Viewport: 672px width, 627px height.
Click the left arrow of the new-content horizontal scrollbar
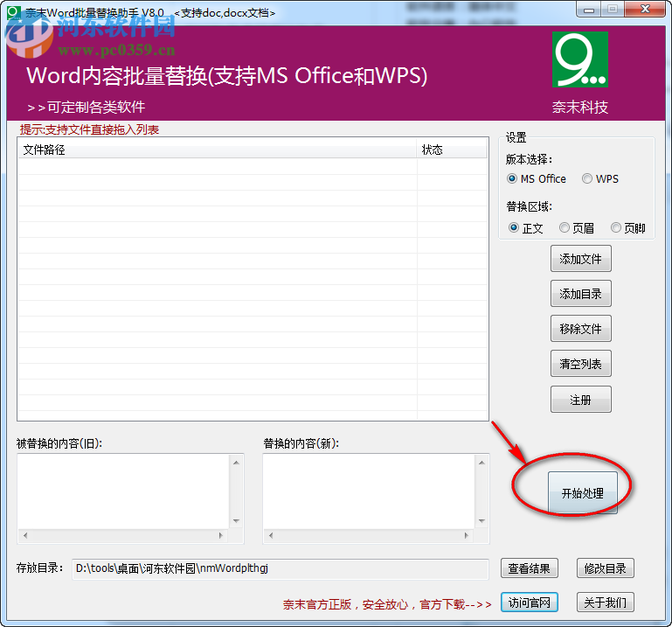point(271,535)
